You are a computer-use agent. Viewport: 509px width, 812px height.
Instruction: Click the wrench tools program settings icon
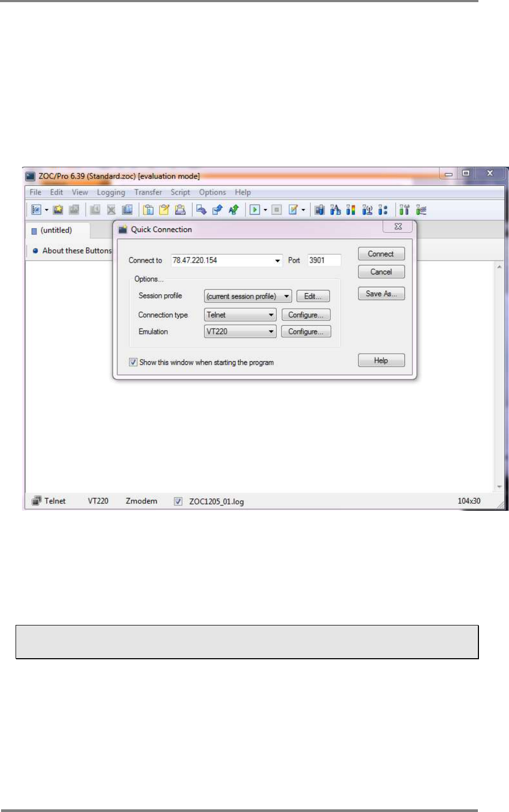pos(404,210)
